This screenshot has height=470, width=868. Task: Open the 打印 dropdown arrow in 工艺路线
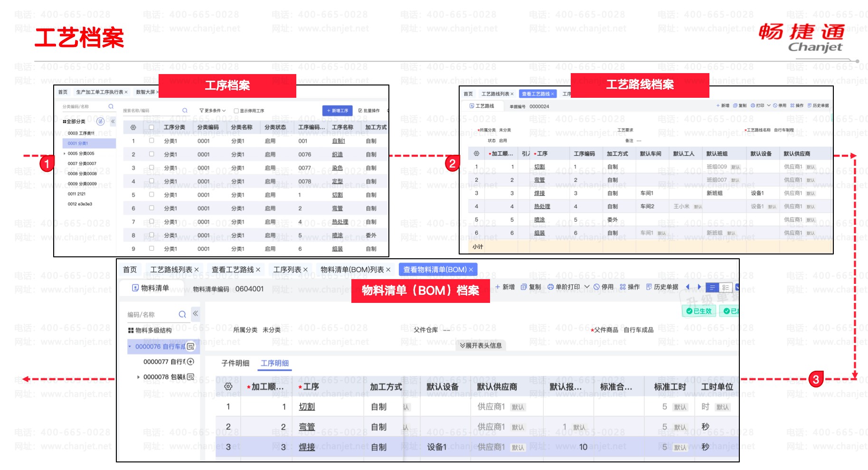768,105
